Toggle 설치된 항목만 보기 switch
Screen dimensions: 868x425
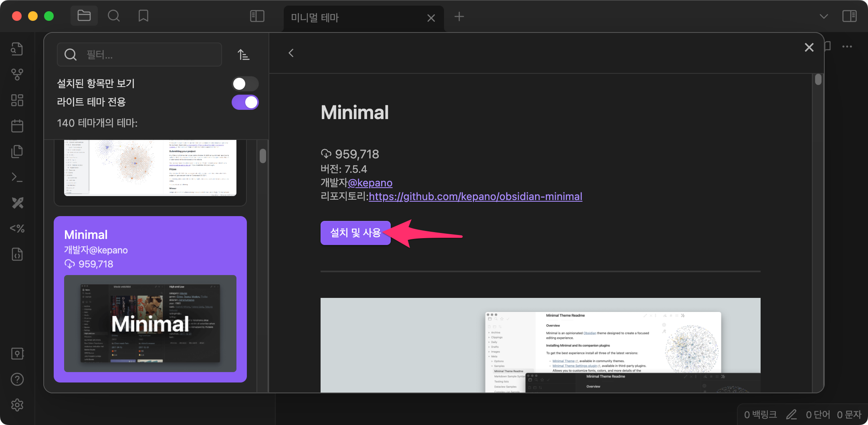point(245,84)
